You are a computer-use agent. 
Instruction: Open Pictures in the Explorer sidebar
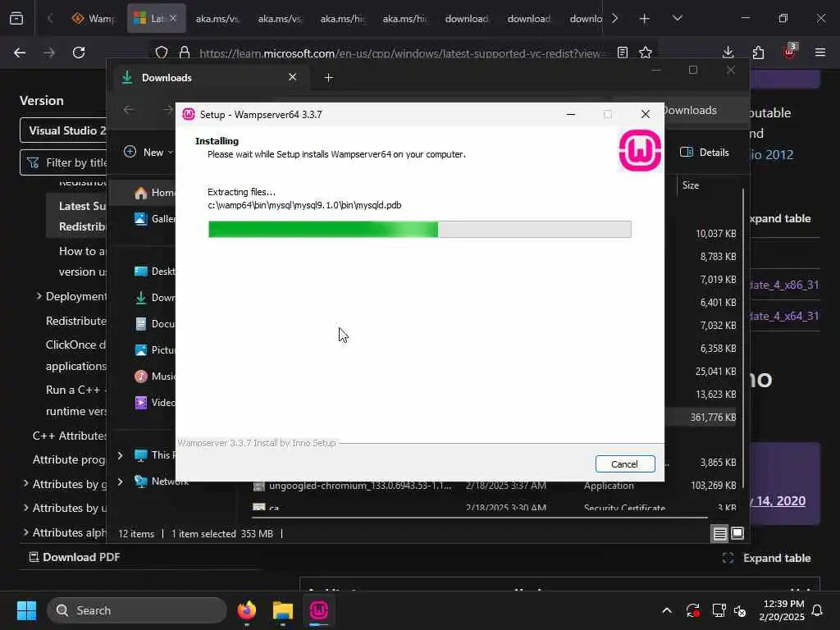tap(154, 349)
